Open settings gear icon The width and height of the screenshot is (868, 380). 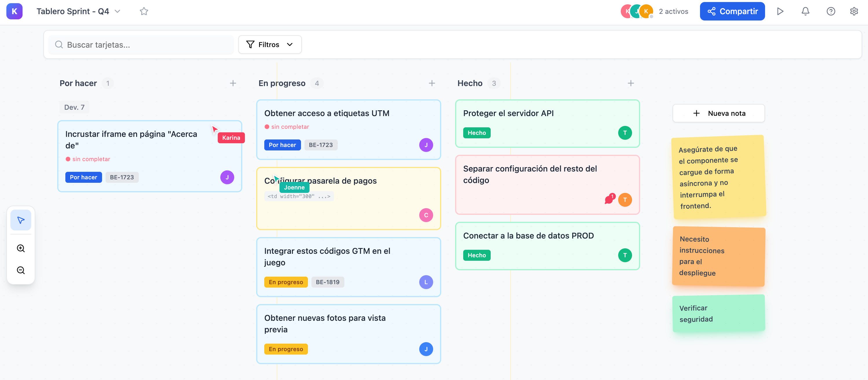point(854,12)
